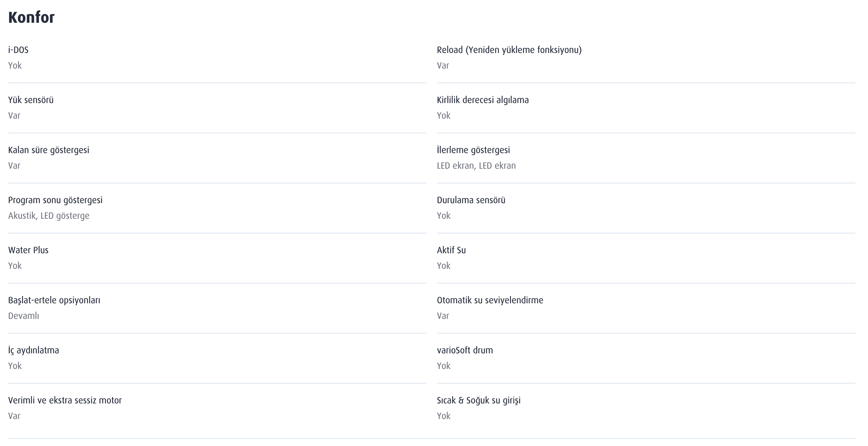The image size is (868, 446).
Task: Click the İlerleme göstergesi label
Action: click(x=473, y=150)
